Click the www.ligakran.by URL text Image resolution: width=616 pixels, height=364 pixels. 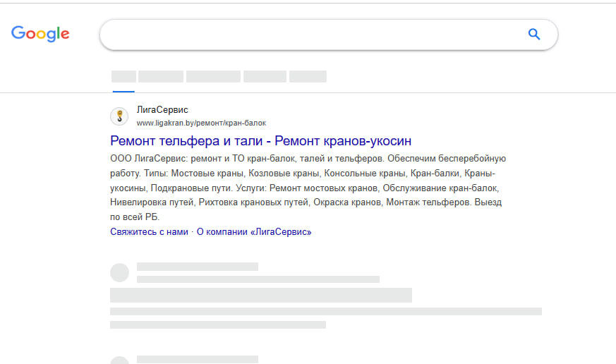(x=201, y=123)
